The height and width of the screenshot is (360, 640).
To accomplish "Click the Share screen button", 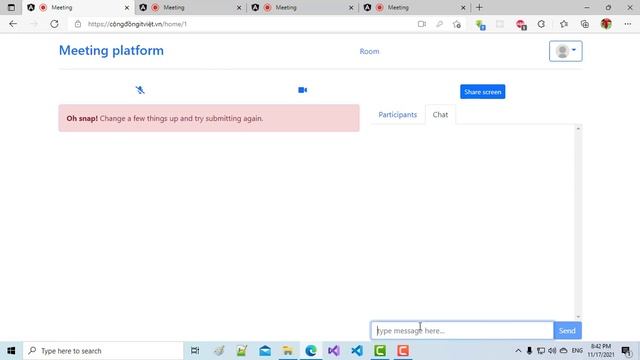I will [x=482, y=92].
